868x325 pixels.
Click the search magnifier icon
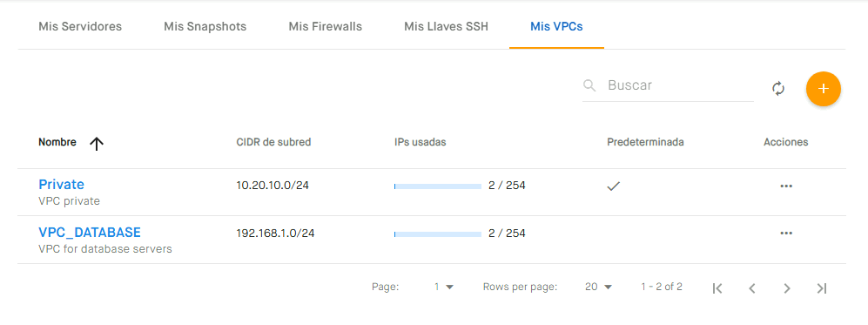coord(590,85)
